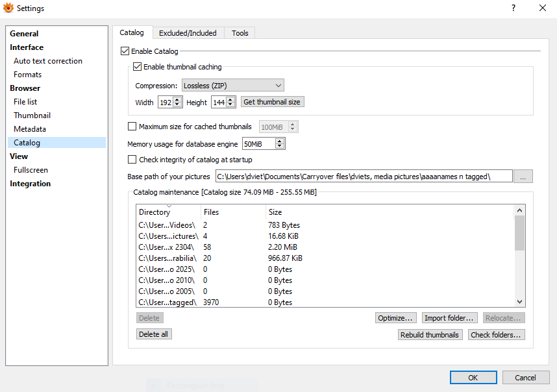Increase memory usage for database engine

click(279, 141)
